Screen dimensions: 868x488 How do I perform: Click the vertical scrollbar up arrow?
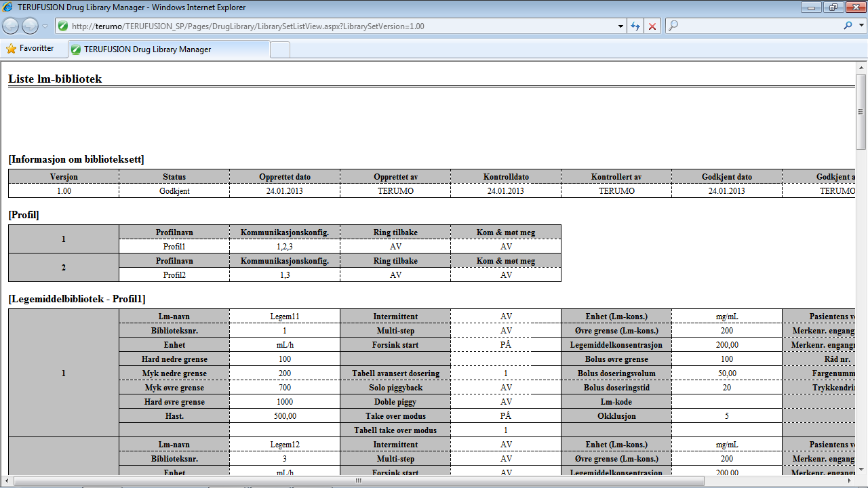pyautogui.click(x=861, y=68)
